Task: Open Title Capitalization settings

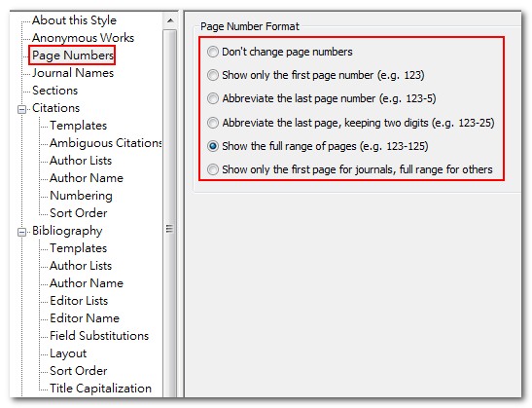Action: (x=101, y=389)
